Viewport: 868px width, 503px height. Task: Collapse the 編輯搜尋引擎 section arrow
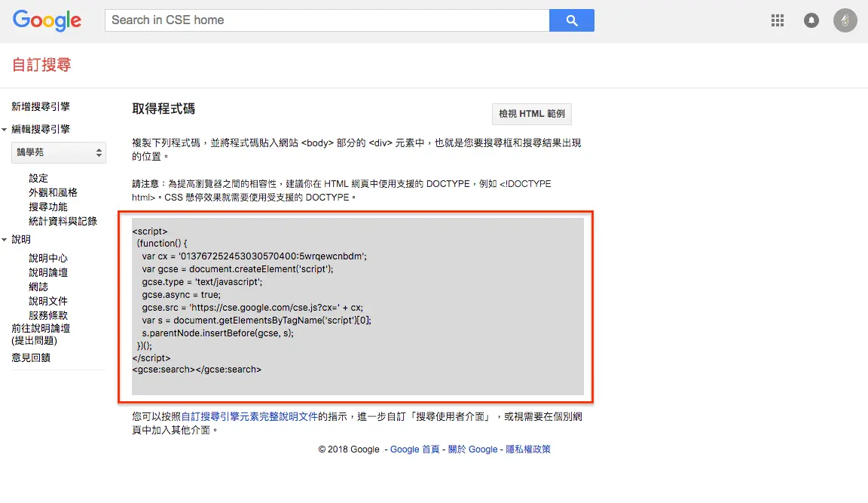click(5, 130)
